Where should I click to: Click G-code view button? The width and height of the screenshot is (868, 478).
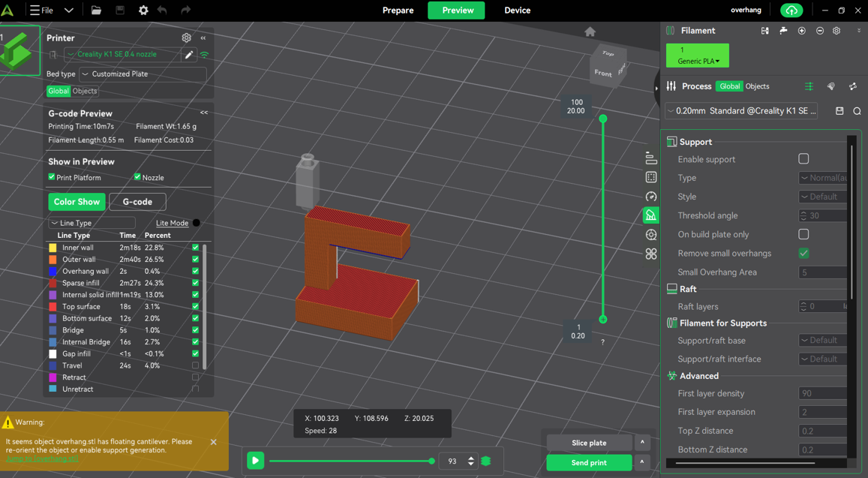(x=137, y=202)
